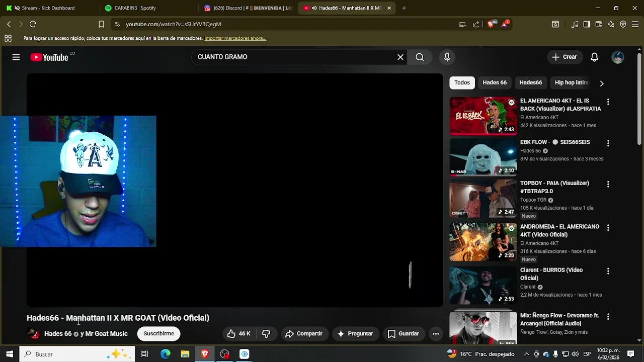This screenshot has width=644, height=362.
Task: Open the taskbar clock and date
Action: [x=608, y=354]
